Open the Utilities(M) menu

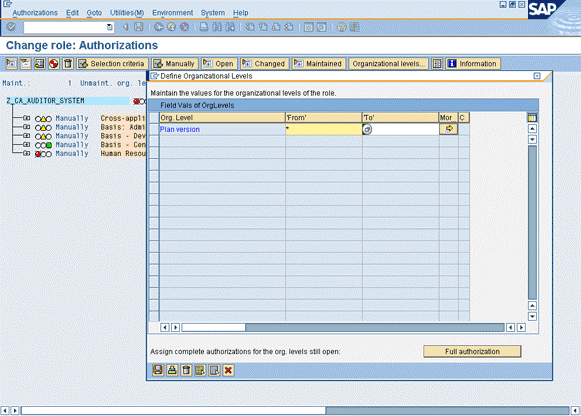click(127, 13)
